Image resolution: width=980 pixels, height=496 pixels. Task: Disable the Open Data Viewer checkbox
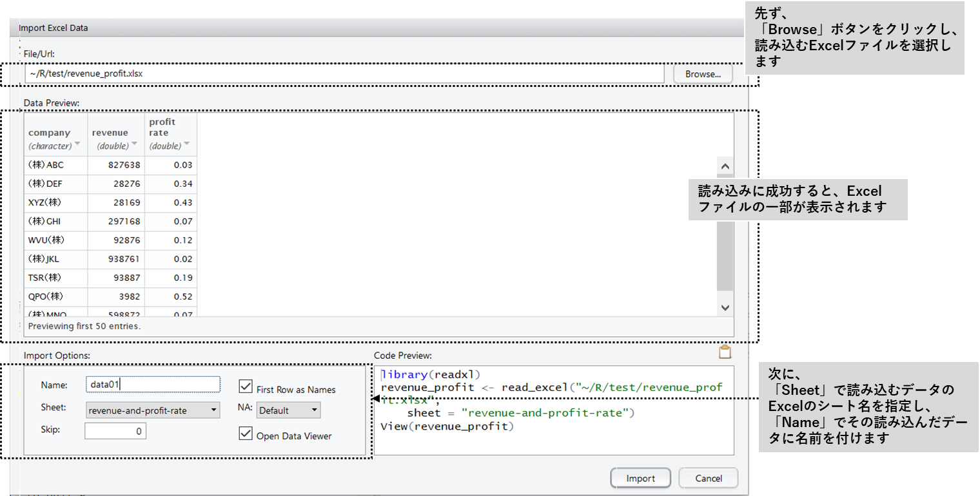pos(245,434)
